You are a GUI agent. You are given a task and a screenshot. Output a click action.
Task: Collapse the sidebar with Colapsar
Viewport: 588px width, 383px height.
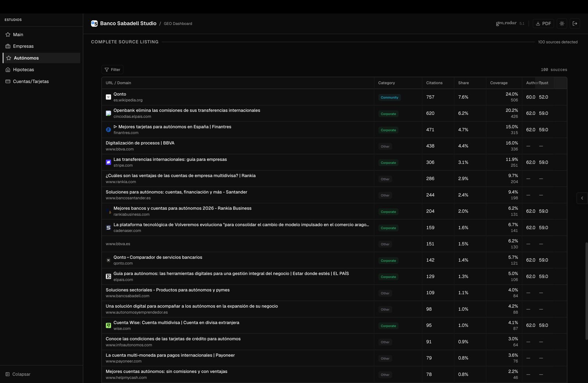[18, 374]
